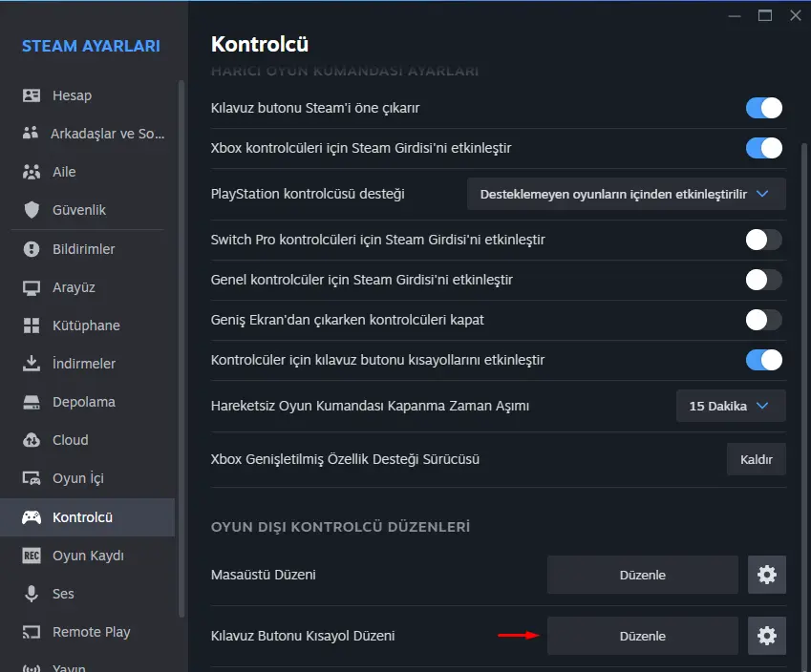Click Xbox Genişletilmiş Özellik Desteği Sürücüsü label
This screenshot has height=672, width=811.
click(345, 459)
